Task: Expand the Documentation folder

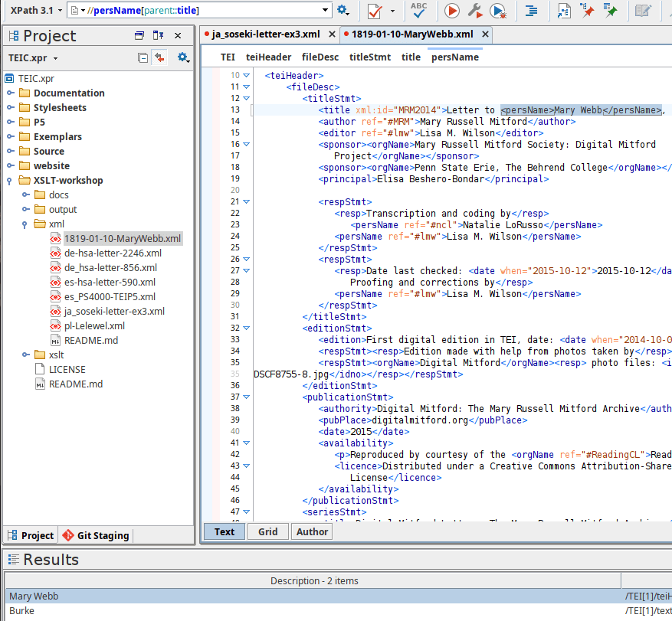Action: point(11,93)
